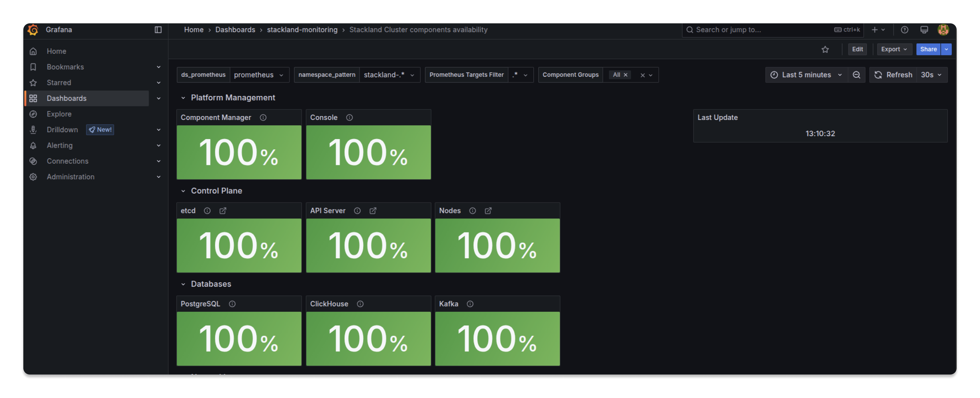
Task: Open namespace_pattern dropdown
Action: (389, 75)
